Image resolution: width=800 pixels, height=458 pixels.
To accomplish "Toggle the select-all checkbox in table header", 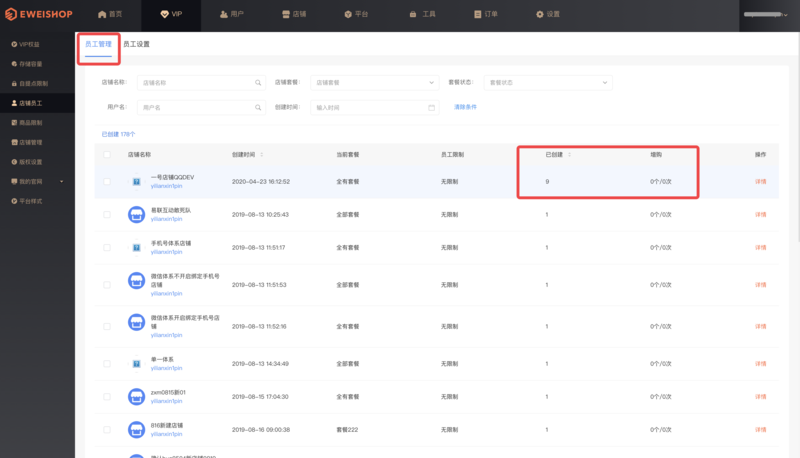I will [108, 155].
